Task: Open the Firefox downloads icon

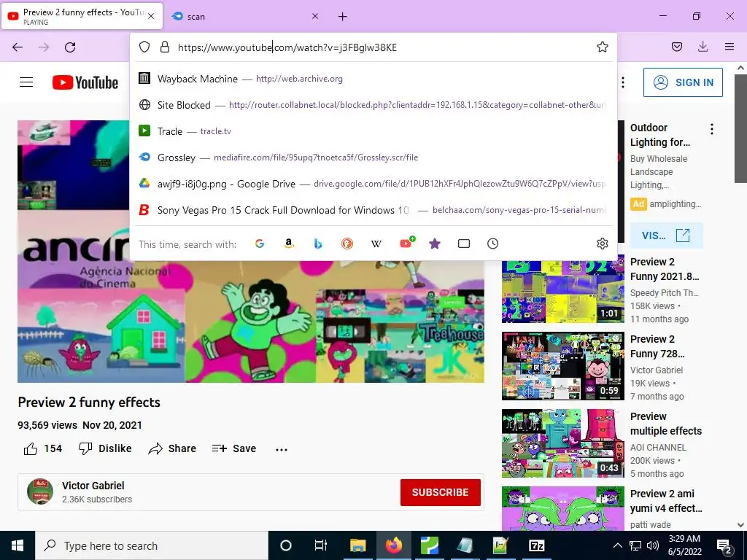Action: (703, 47)
